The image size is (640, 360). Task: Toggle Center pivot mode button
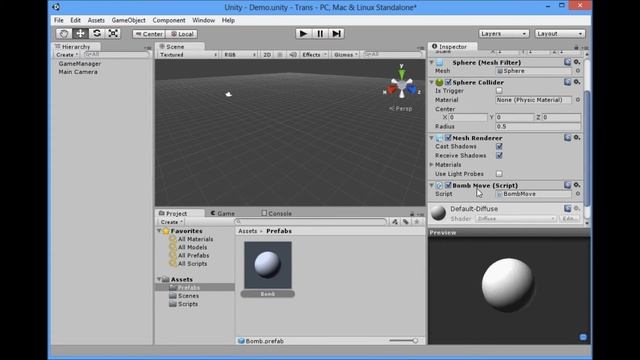pos(149,34)
